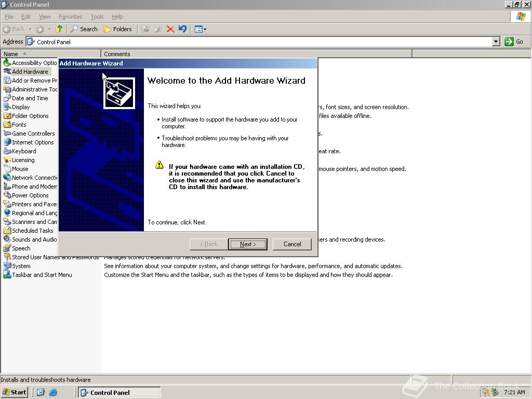The image size is (532, 399).
Task: Click the Display icon
Action: coord(7,107)
